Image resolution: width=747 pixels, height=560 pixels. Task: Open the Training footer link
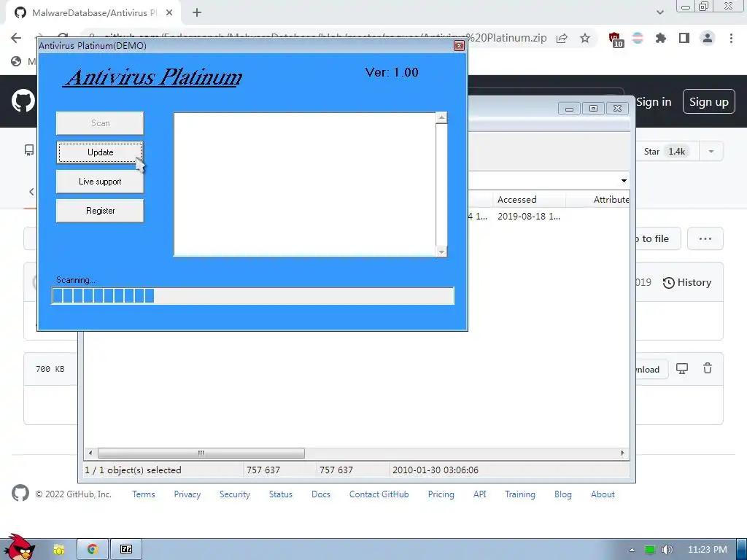coord(519,494)
